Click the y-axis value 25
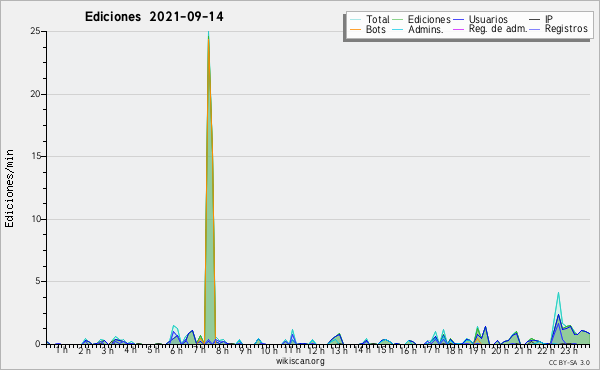Screen dimensions: 600x370 (x=36, y=31)
